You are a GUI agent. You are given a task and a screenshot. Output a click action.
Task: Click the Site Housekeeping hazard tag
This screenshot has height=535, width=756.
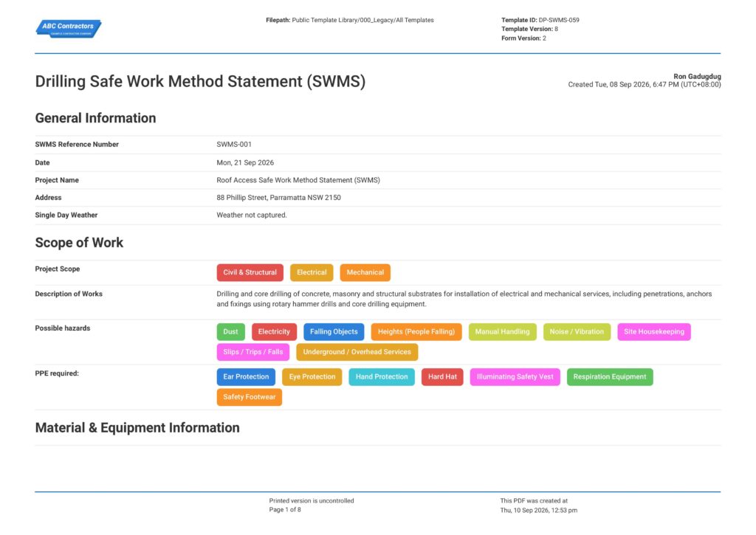pos(654,331)
